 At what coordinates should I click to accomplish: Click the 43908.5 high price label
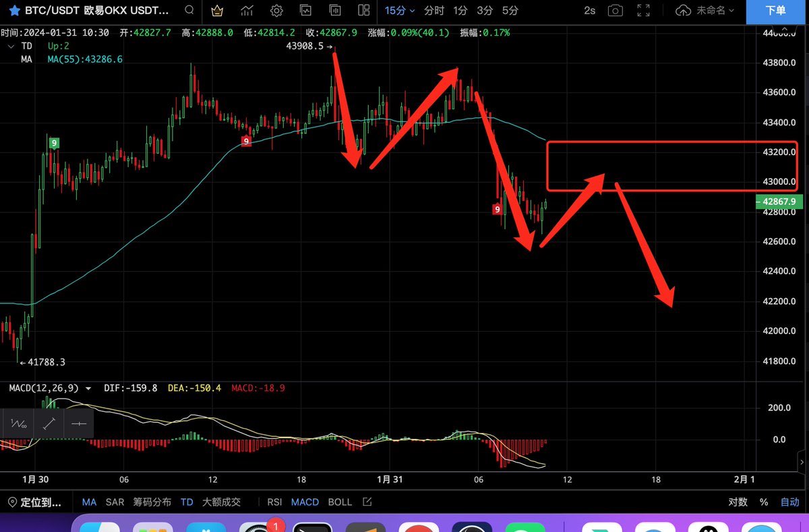(x=305, y=46)
